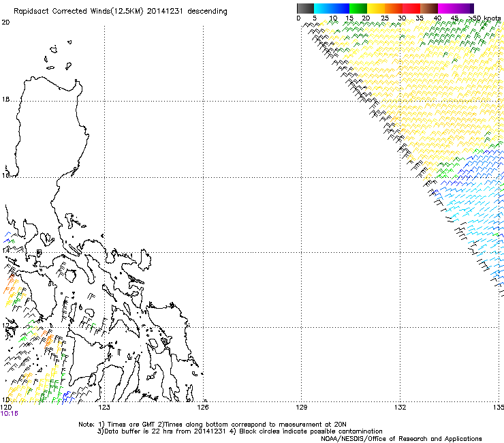Click the cyan-blue 5-15 knots color segment
This screenshot has height=443, width=504.
tap(332, 8)
